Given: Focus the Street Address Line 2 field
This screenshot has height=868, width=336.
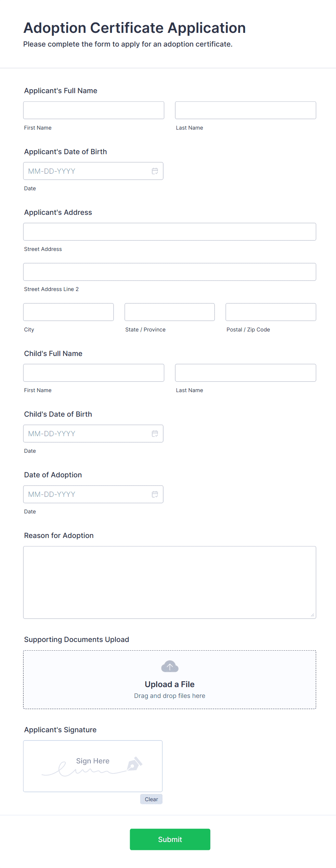Looking at the screenshot, I should tap(169, 272).
